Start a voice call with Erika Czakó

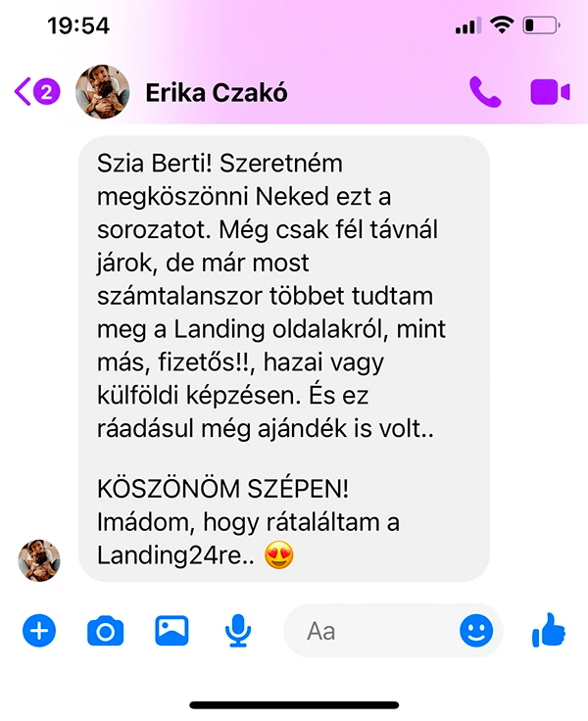[485, 92]
